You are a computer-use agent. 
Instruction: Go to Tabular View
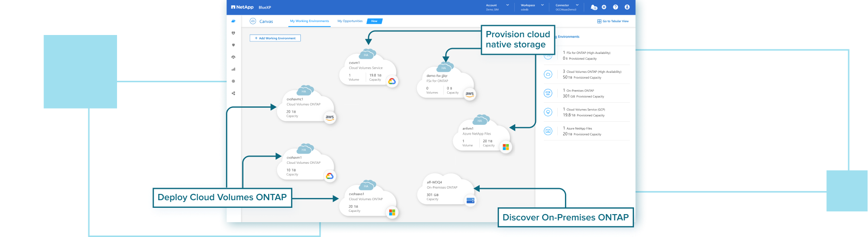point(613,21)
